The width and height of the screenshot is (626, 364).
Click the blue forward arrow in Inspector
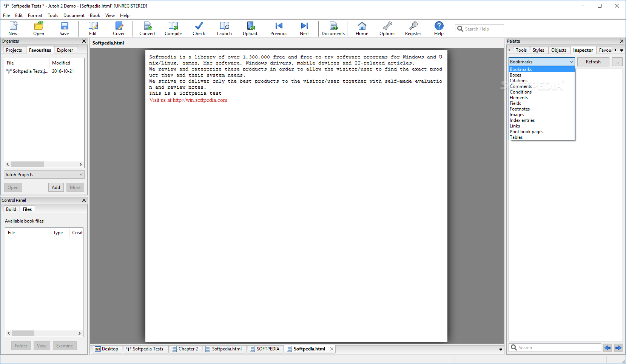coord(618,348)
